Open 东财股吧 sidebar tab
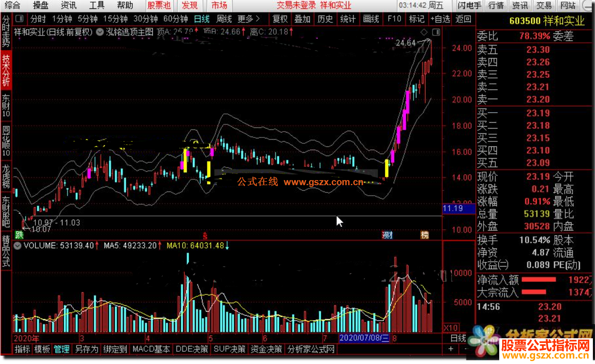 [x=5, y=212]
